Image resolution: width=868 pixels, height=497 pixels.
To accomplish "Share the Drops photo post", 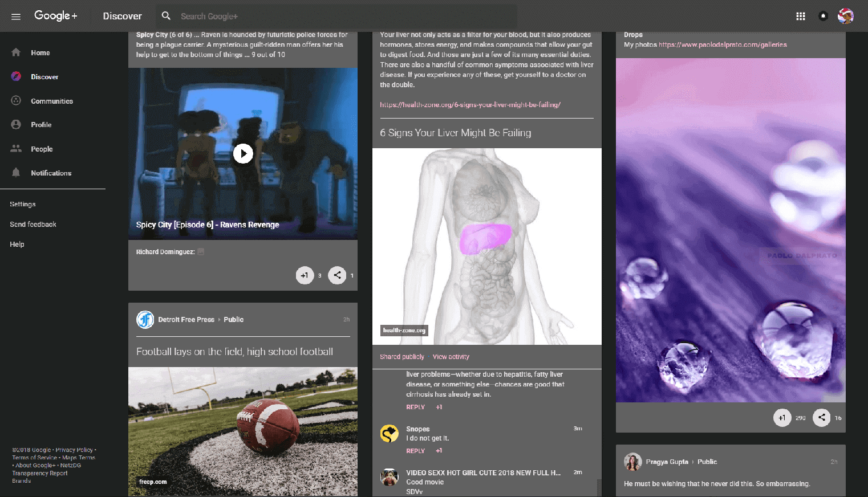I will [821, 418].
